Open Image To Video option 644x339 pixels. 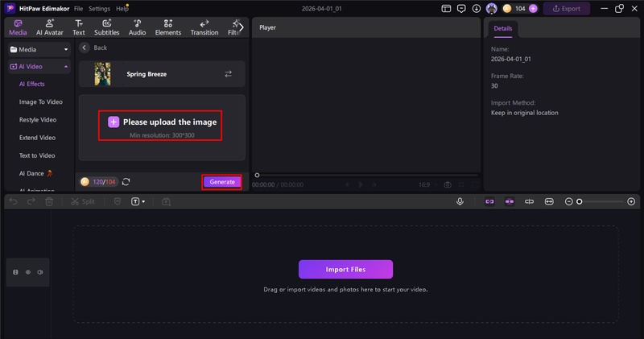pos(41,102)
